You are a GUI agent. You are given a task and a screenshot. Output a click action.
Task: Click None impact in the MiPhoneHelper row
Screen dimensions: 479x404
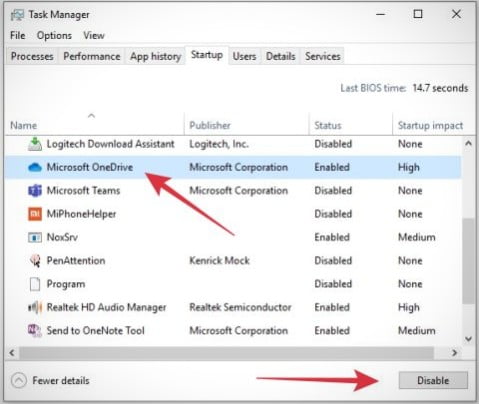pos(410,214)
